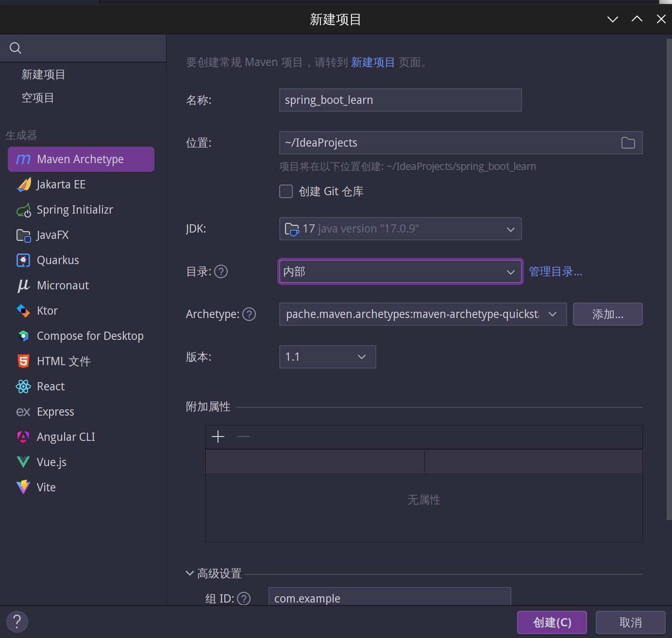Image resolution: width=672 pixels, height=638 pixels.
Task: Select Maven Archetype in generator list
Action: [81, 159]
